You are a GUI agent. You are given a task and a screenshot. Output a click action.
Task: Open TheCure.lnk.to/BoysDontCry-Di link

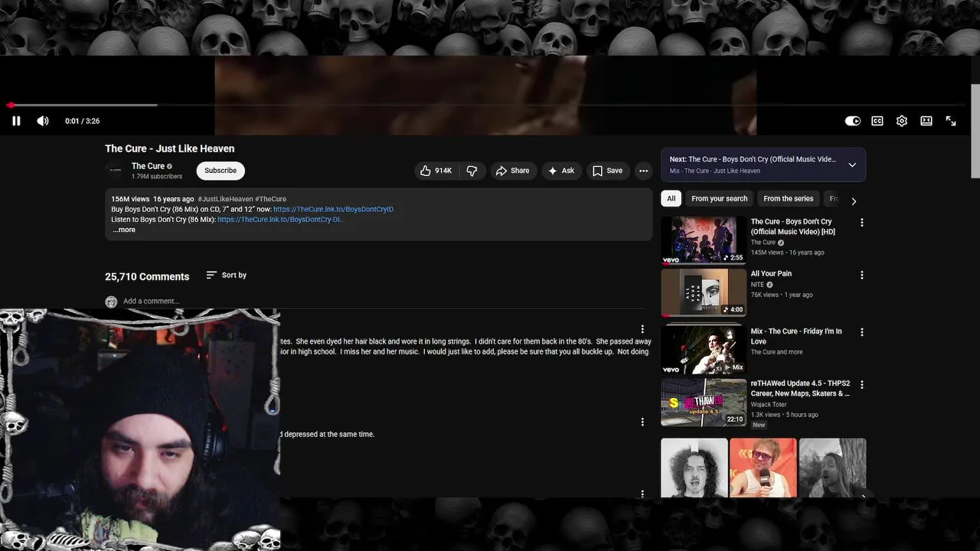click(x=281, y=220)
